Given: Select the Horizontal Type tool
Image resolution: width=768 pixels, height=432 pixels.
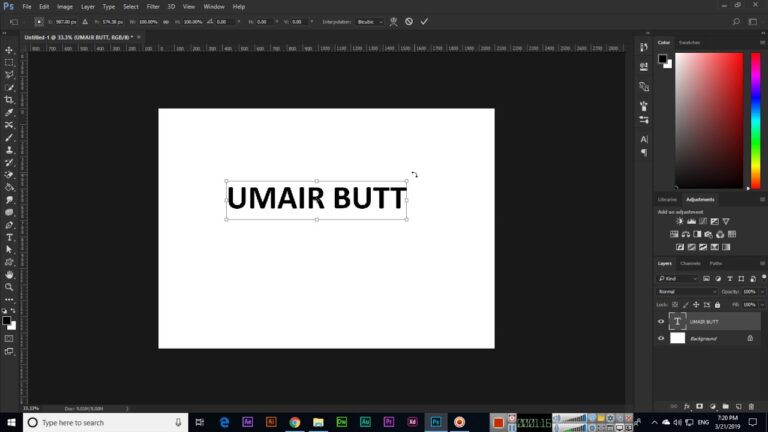Looking at the screenshot, I should (9, 237).
